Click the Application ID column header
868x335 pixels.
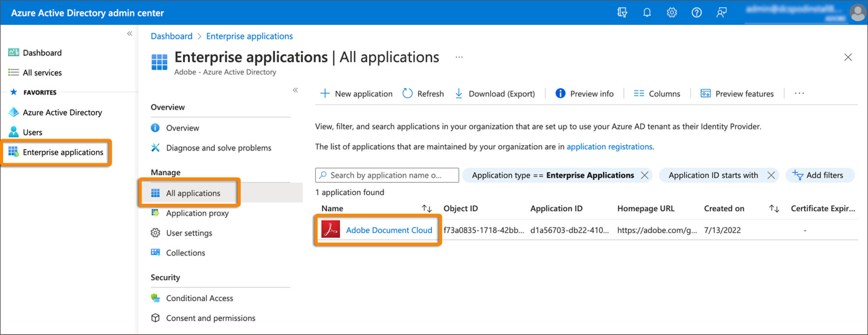(556, 208)
